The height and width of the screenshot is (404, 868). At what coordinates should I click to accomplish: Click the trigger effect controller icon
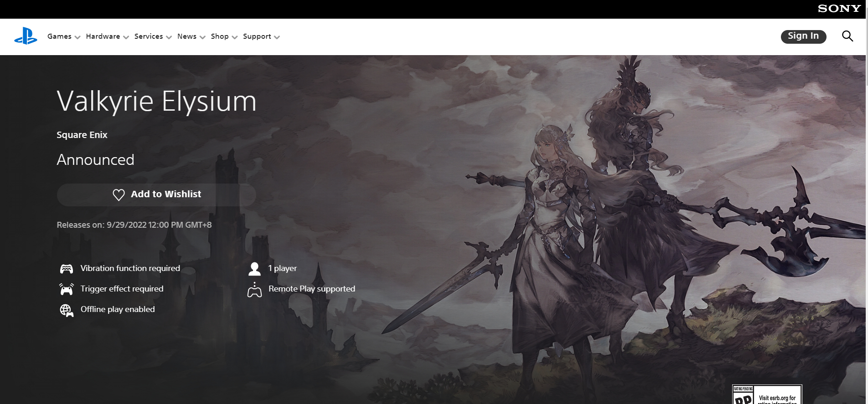point(67,289)
